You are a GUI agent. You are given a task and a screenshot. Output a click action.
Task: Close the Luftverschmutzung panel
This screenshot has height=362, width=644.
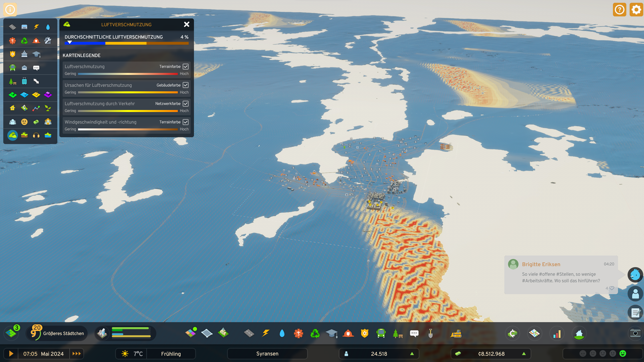pos(186,24)
